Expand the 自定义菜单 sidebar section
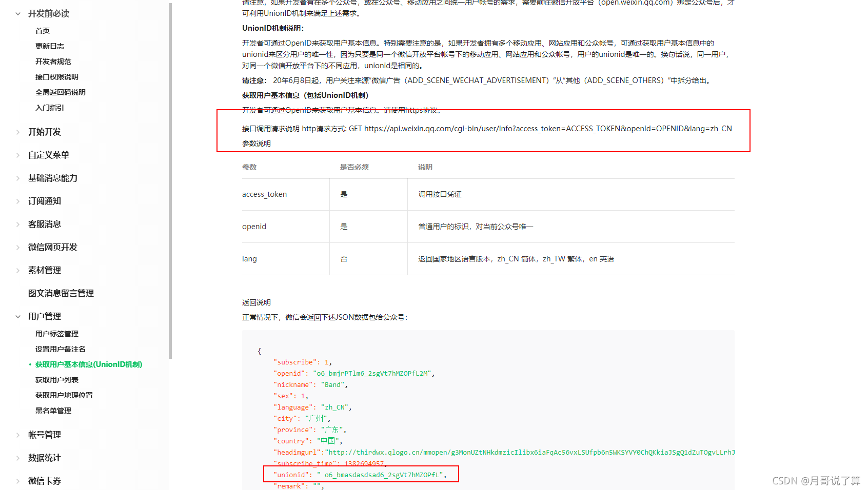This screenshot has width=868, height=490. 48,155
